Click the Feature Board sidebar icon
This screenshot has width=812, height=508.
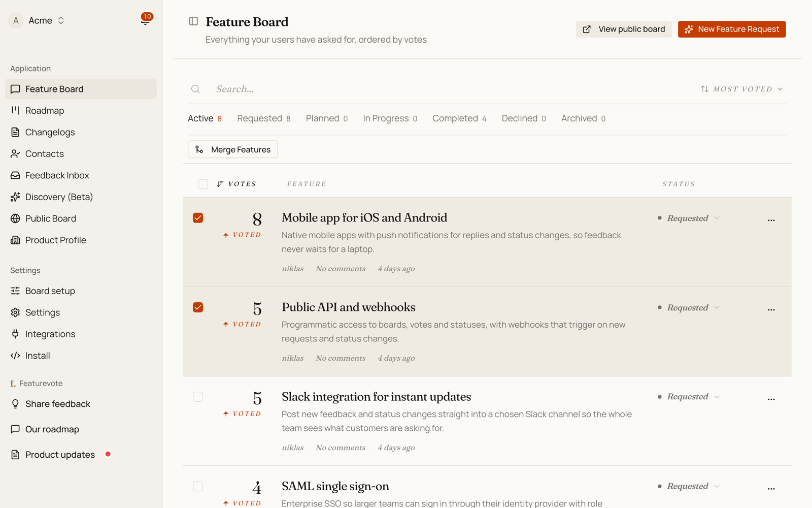(x=15, y=89)
